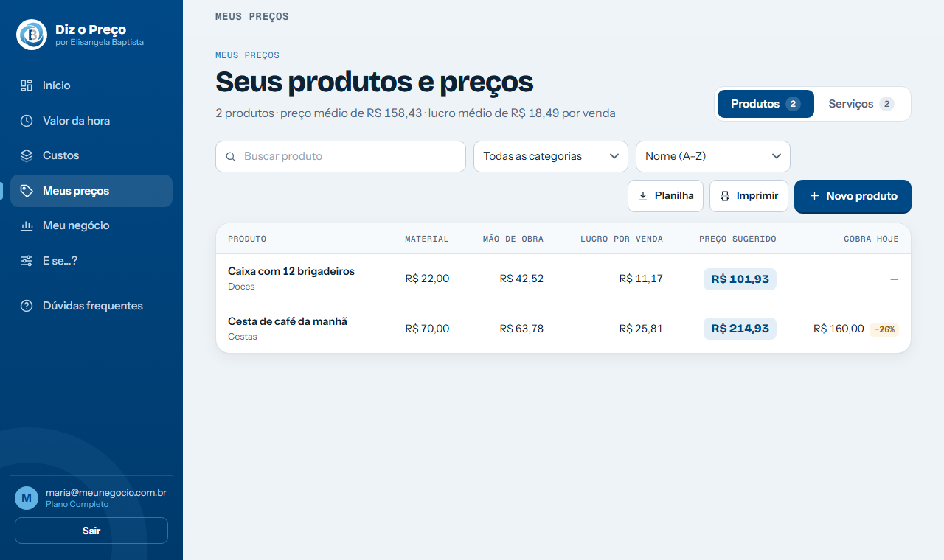Click the maria@meunegocio.com.br email
Screen dimensions: 944x560
coord(106,492)
